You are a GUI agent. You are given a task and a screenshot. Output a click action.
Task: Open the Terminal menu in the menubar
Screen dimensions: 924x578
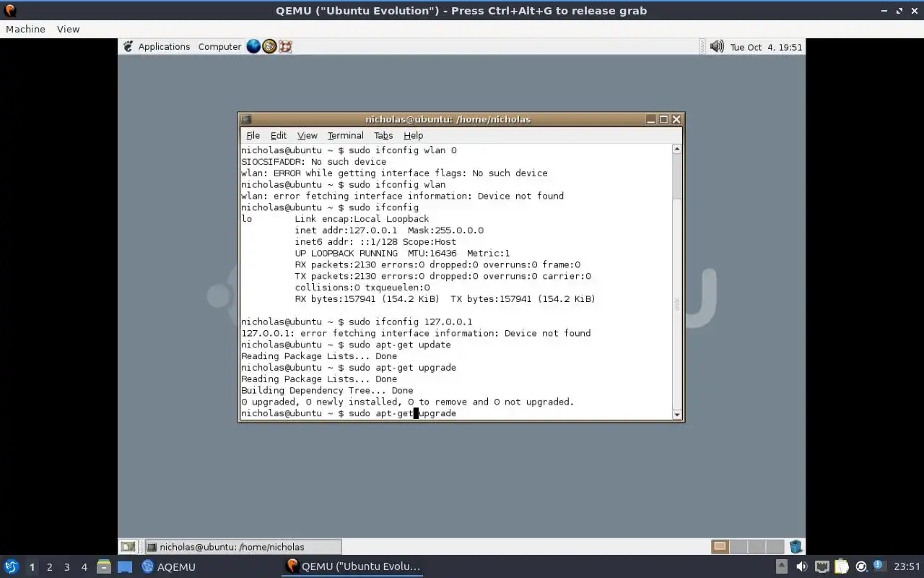point(346,135)
